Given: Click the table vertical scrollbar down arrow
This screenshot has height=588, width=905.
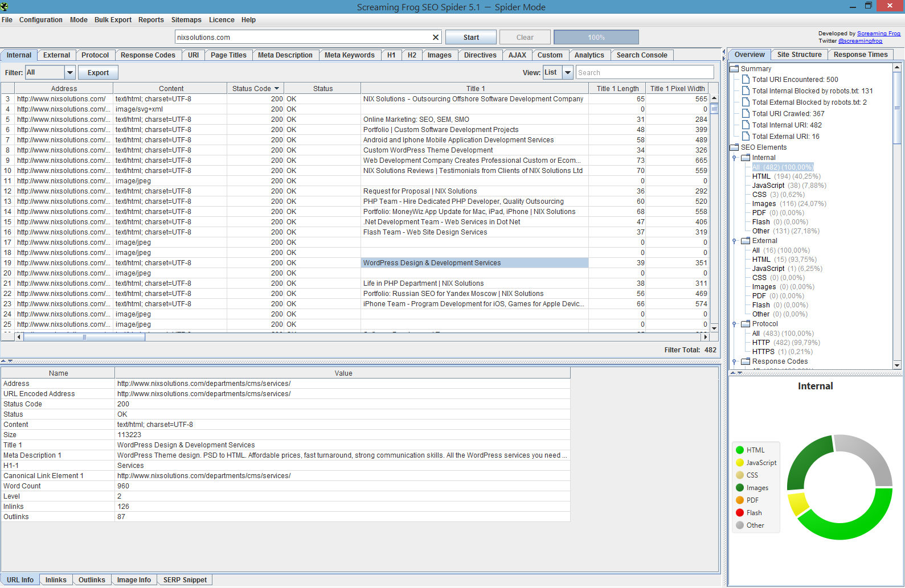Looking at the screenshot, I should [x=714, y=328].
